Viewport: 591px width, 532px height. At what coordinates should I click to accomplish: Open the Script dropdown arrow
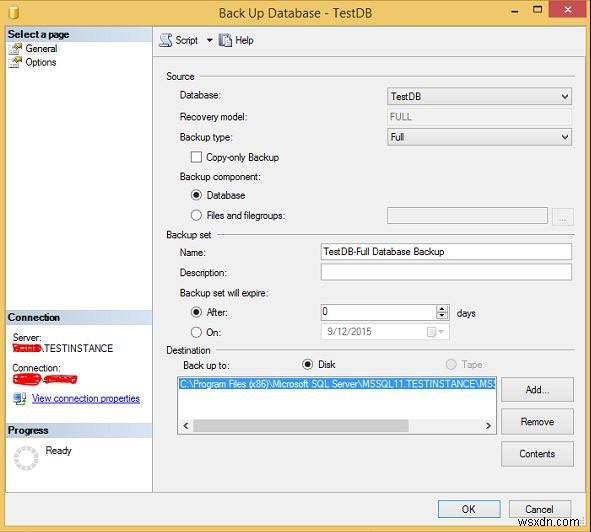tap(210, 40)
